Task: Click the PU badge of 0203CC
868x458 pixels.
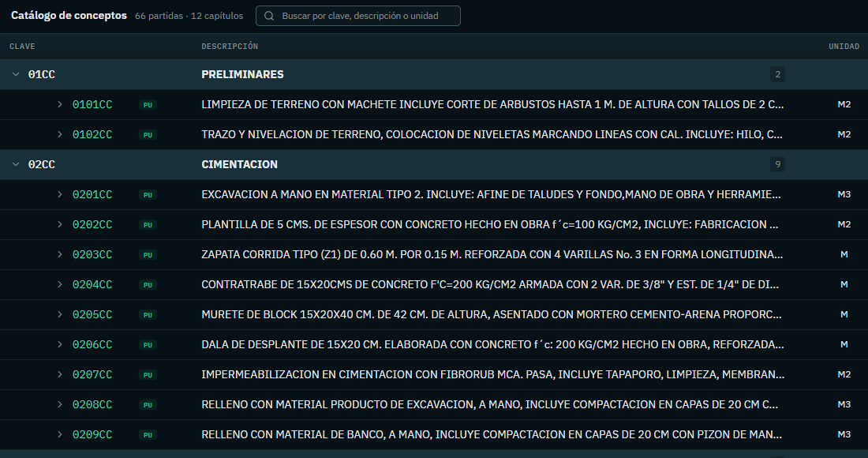Action: (148, 255)
